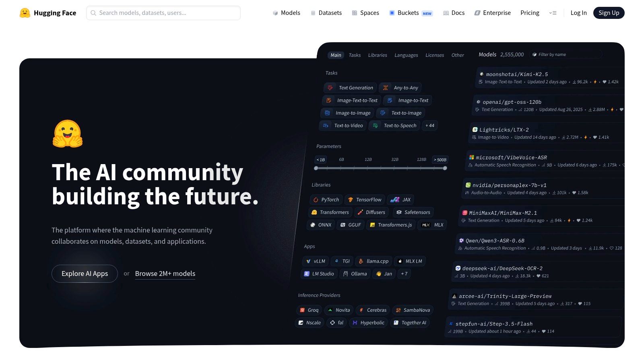Click the Sign Up button

coord(609,13)
